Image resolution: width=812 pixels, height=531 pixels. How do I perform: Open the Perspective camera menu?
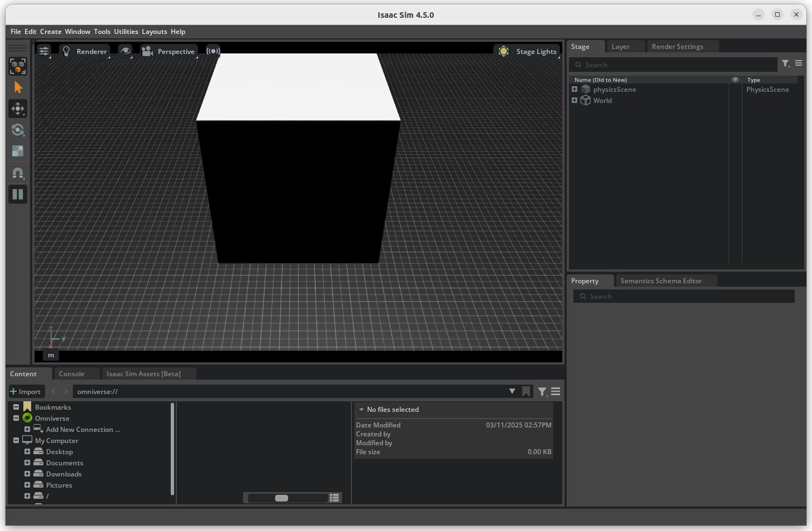[169, 51]
